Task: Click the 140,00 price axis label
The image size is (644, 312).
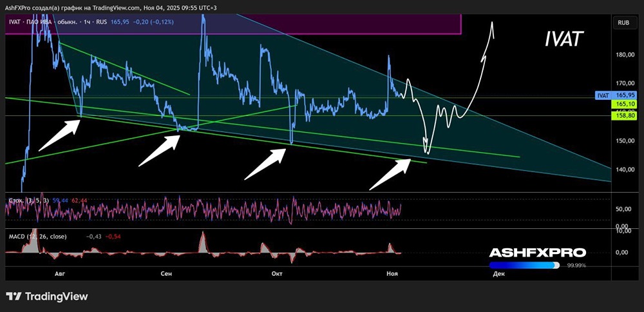Action: tap(624, 170)
